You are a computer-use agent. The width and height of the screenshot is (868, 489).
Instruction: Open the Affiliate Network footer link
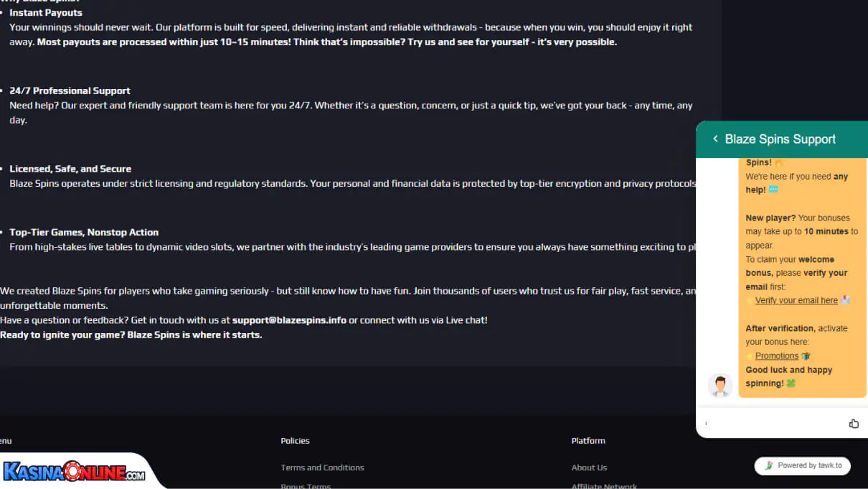click(604, 485)
